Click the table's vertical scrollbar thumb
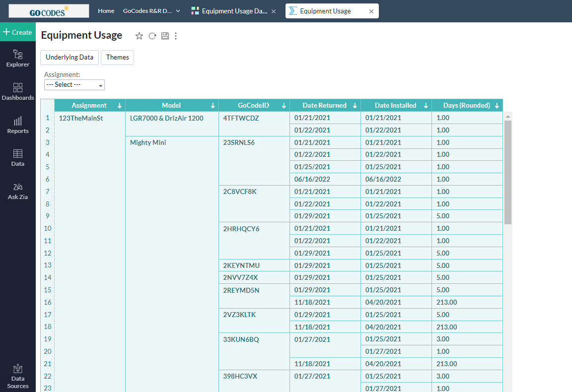This screenshot has height=392, width=572. pyautogui.click(x=508, y=172)
